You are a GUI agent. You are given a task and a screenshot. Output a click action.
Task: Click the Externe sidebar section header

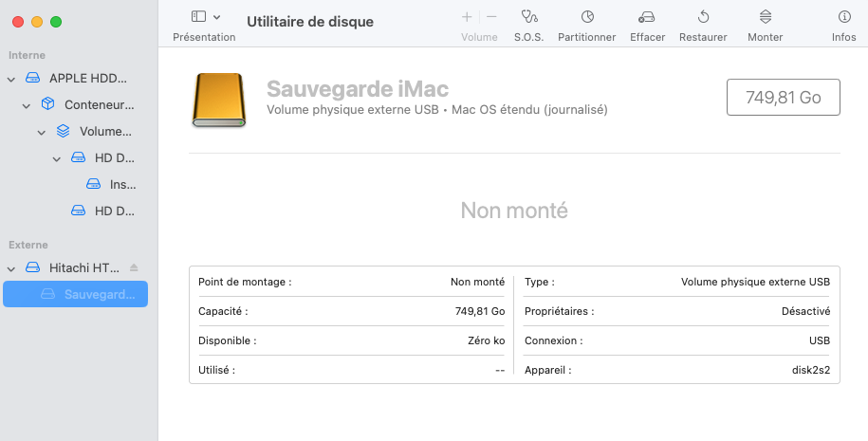tap(28, 245)
